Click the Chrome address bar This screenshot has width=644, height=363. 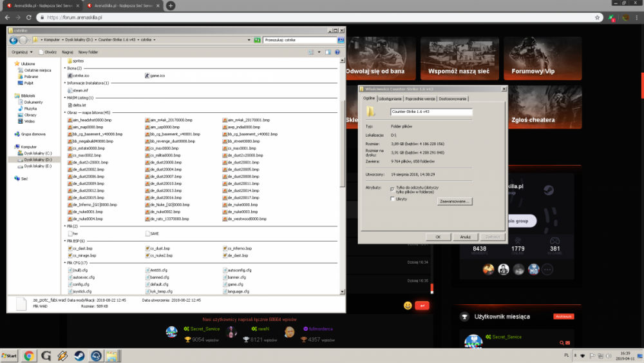click(316, 17)
